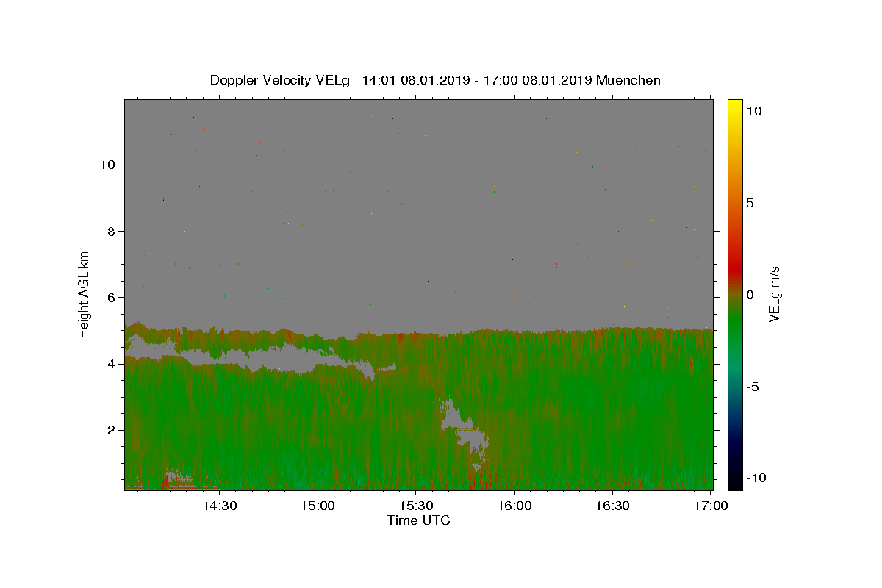Screen dimensions: 882x588
Task: Click the height axis label 6
Action: tap(111, 297)
